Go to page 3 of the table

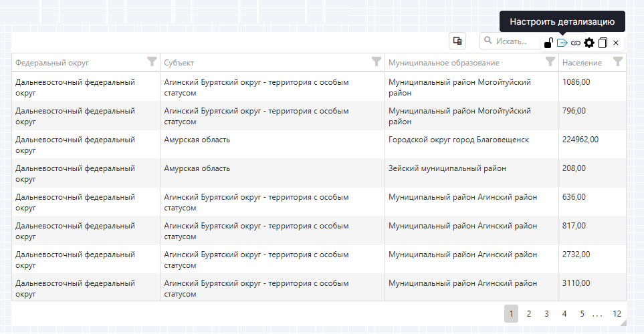[546, 313]
